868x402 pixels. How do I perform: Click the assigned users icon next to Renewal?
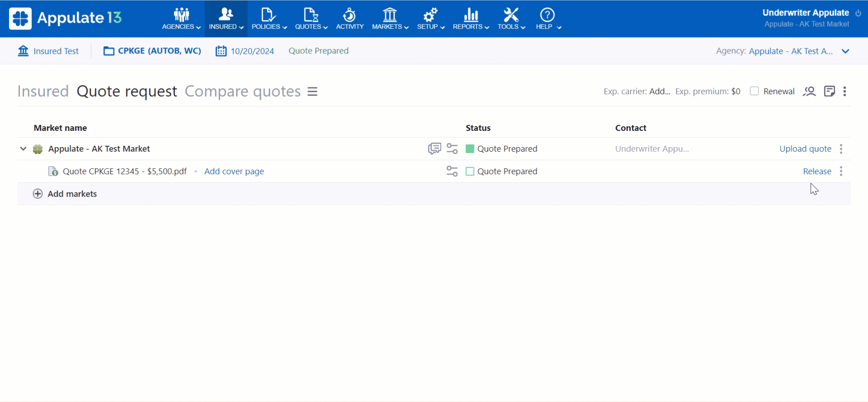coord(809,91)
